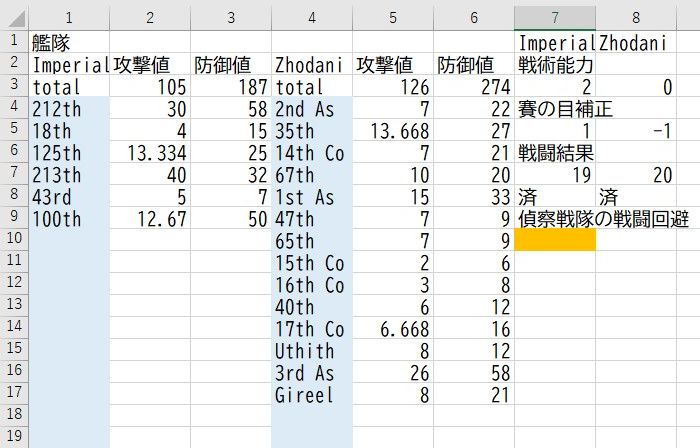Image resolution: width=700 pixels, height=448 pixels.
Task: Select row header 10
Action: (x=15, y=240)
